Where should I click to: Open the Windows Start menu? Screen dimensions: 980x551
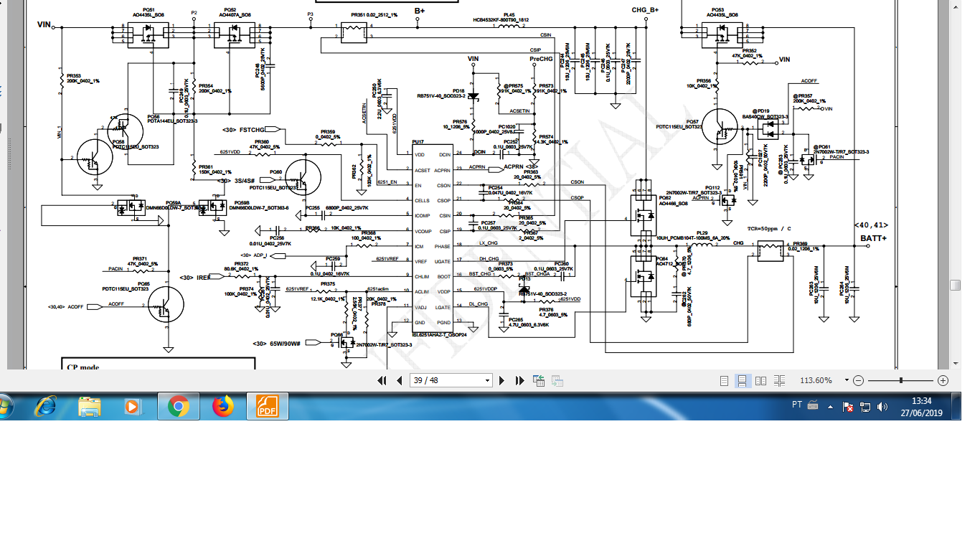click(6, 406)
